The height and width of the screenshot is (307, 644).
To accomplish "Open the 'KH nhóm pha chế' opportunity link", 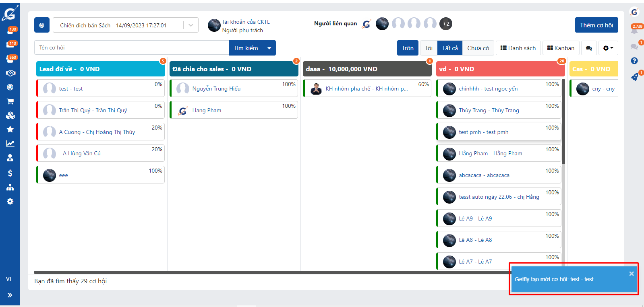I will point(367,89).
